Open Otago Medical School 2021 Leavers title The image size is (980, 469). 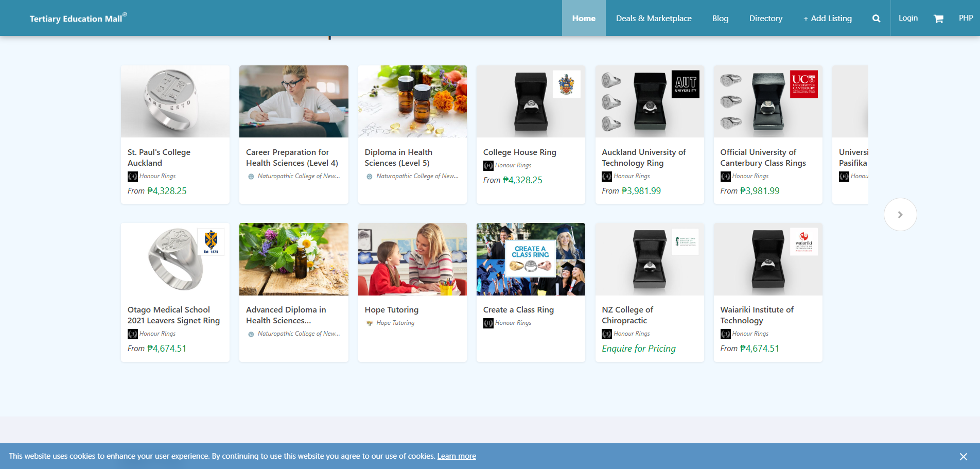pos(173,315)
